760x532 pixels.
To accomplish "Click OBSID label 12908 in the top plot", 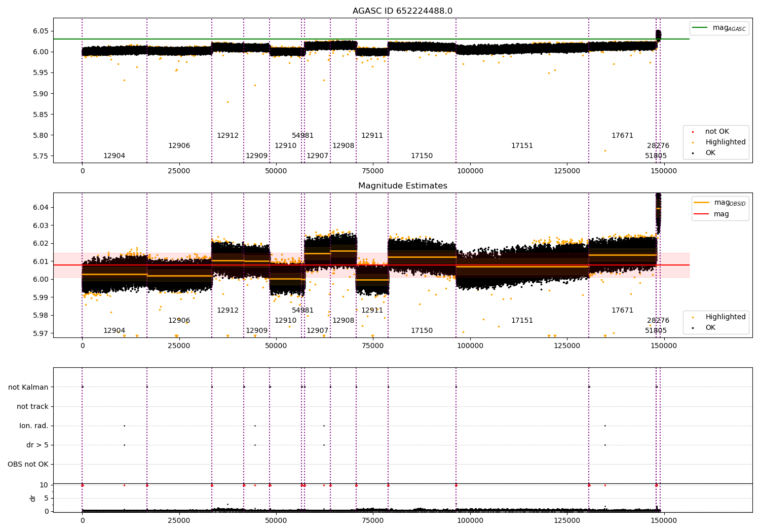I will click(343, 146).
